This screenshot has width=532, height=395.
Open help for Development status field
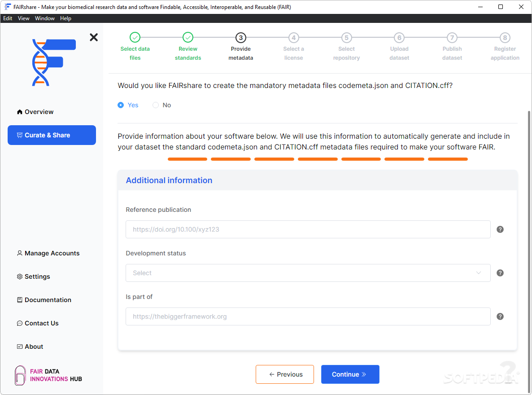click(500, 273)
